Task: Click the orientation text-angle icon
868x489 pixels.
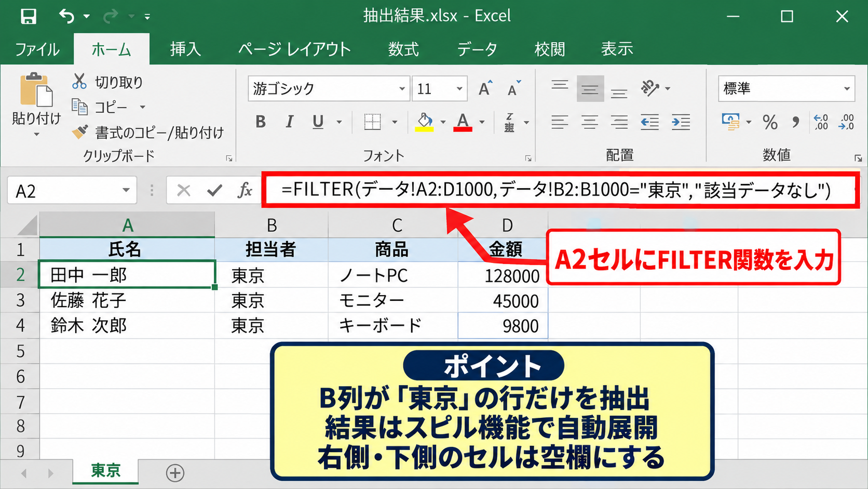Action: click(x=649, y=88)
